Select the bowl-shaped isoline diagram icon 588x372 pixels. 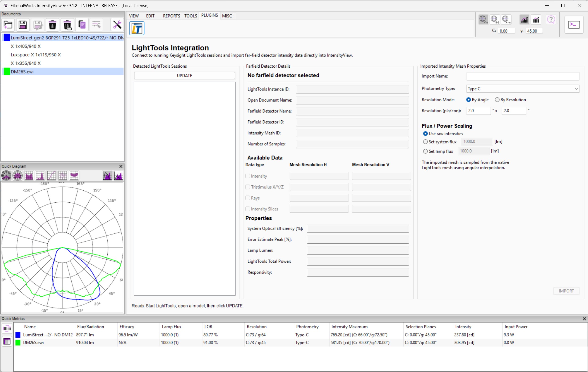point(74,175)
